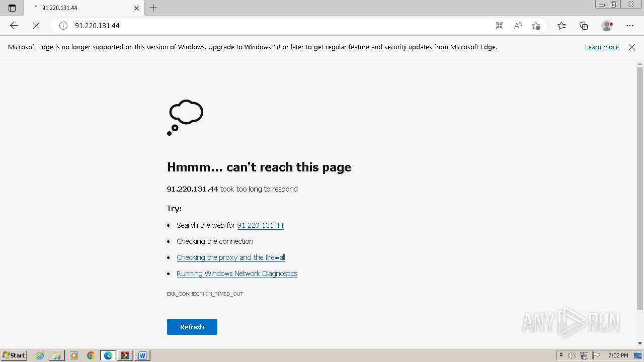Open Action Center flag icon
644x362 pixels.
[x=596, y=355]
